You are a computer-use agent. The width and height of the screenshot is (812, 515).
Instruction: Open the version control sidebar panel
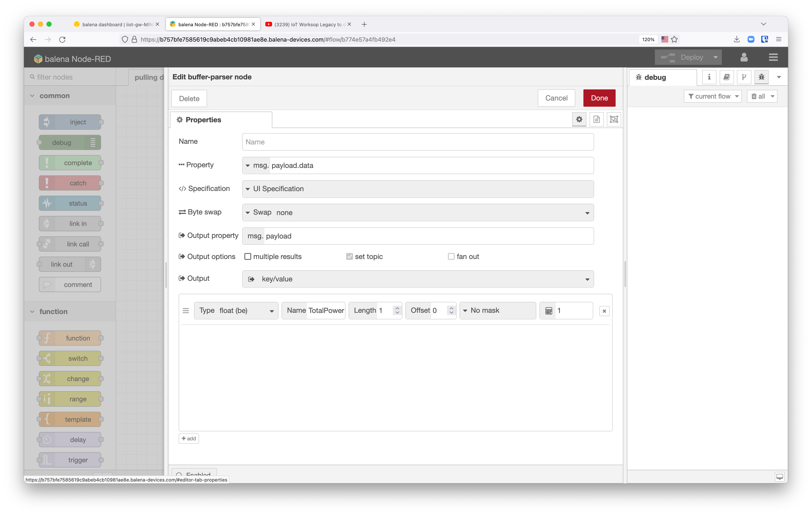click(x=744, y=77)
